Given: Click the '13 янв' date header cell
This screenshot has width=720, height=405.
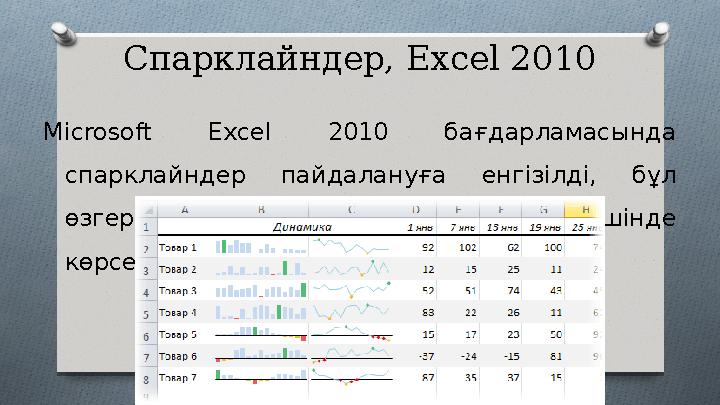Looking at the screenshot, I should [502, 227].
